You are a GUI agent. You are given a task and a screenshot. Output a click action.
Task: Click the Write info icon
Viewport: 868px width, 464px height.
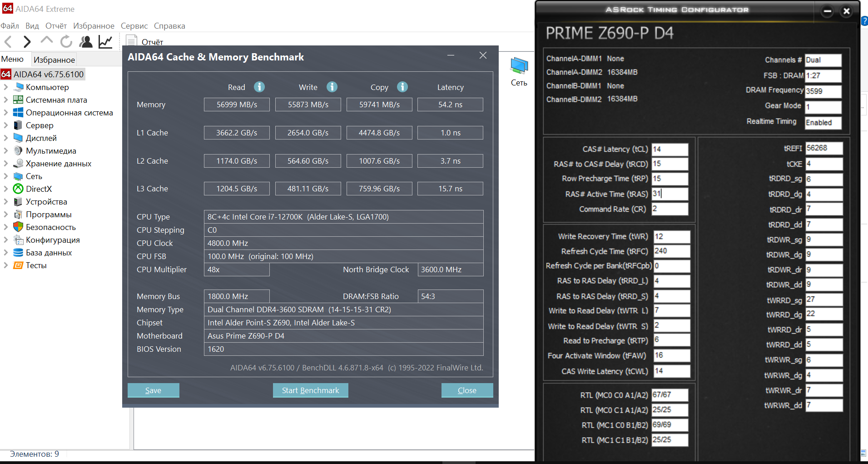332,87
